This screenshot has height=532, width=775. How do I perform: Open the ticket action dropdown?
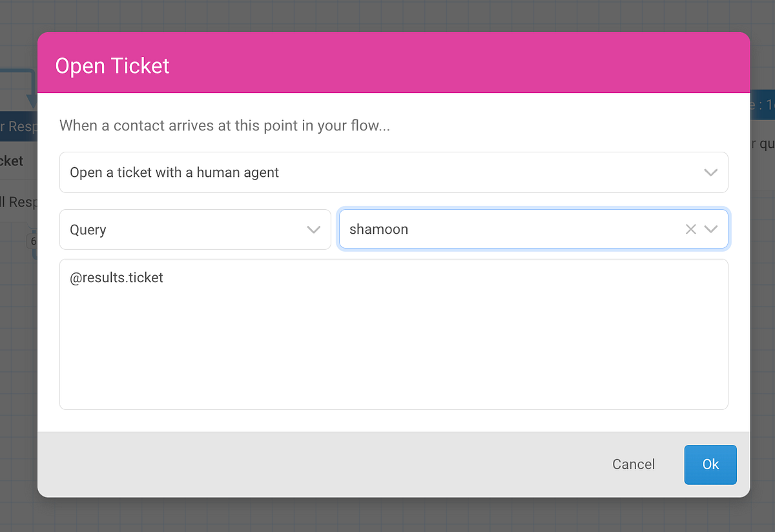point(710,172)
